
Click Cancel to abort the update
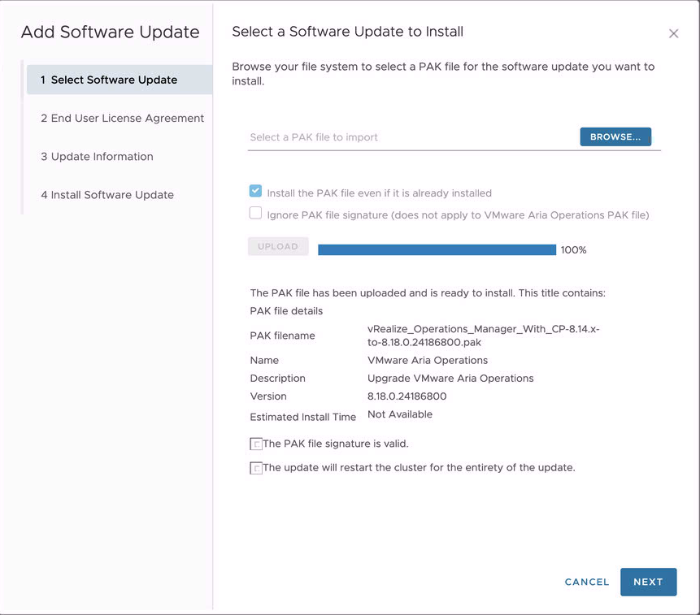(x=587, y=582)
